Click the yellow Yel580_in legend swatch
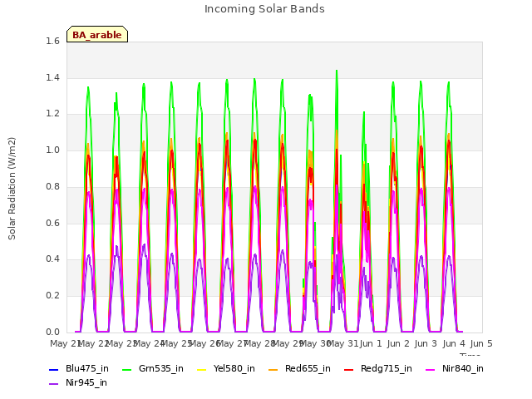 (x=201, y=369)
